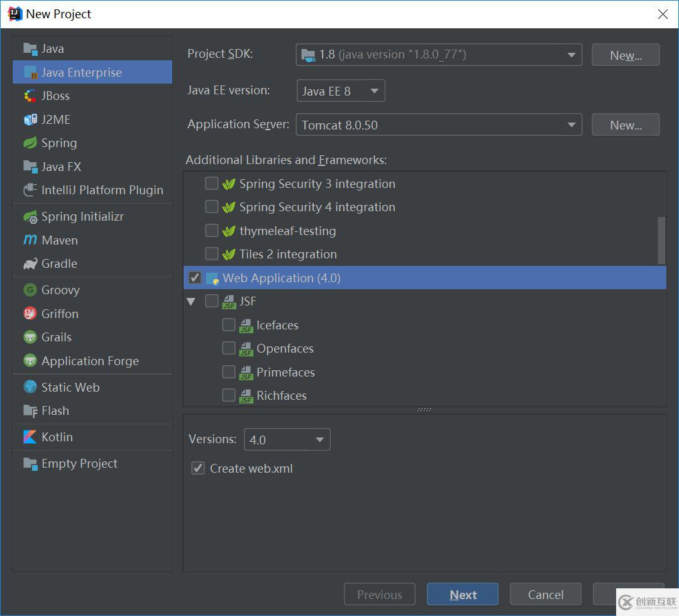Viewport: 679px width, 616px height.
Task: Click the frameworks list vertical scrollbar
Action: (661, 240)
